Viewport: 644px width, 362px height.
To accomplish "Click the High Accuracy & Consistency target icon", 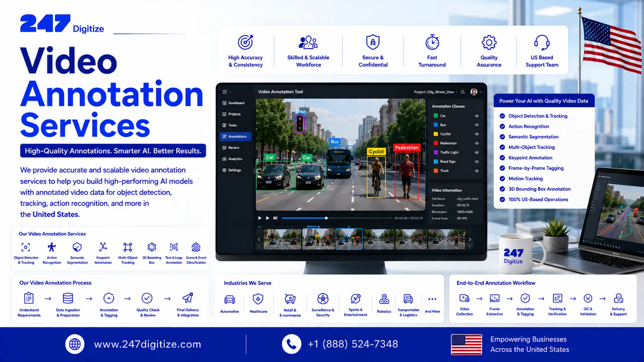I will [x=245, y=42].
